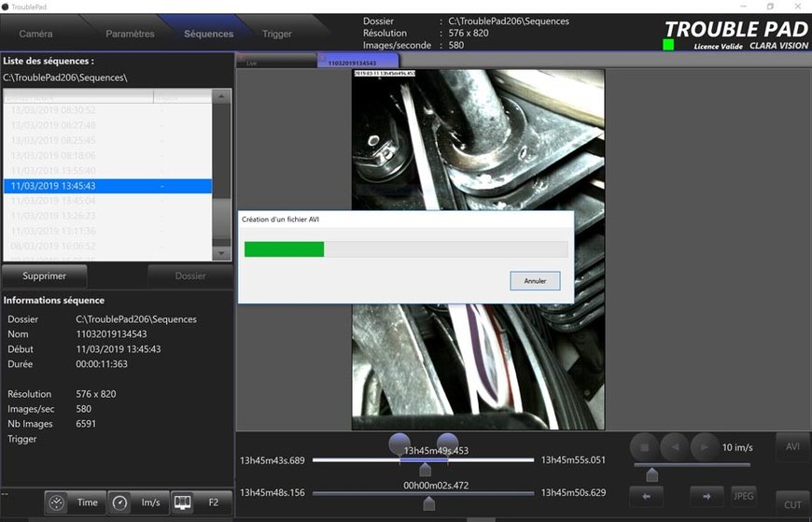Click the Dossier button
Image resolution: width=812 pixels, height=522 pixels.
[190, 275]
